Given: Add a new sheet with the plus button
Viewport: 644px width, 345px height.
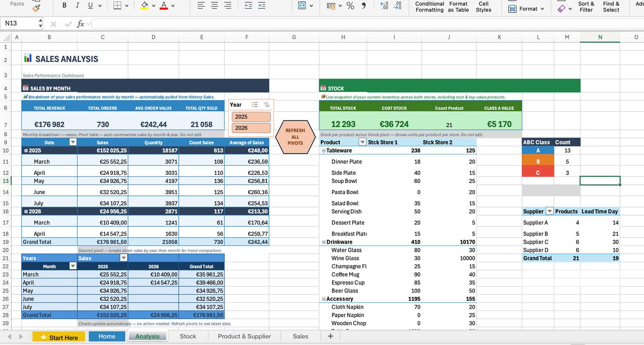Looking at the screenshot, I should coord(330,336).
